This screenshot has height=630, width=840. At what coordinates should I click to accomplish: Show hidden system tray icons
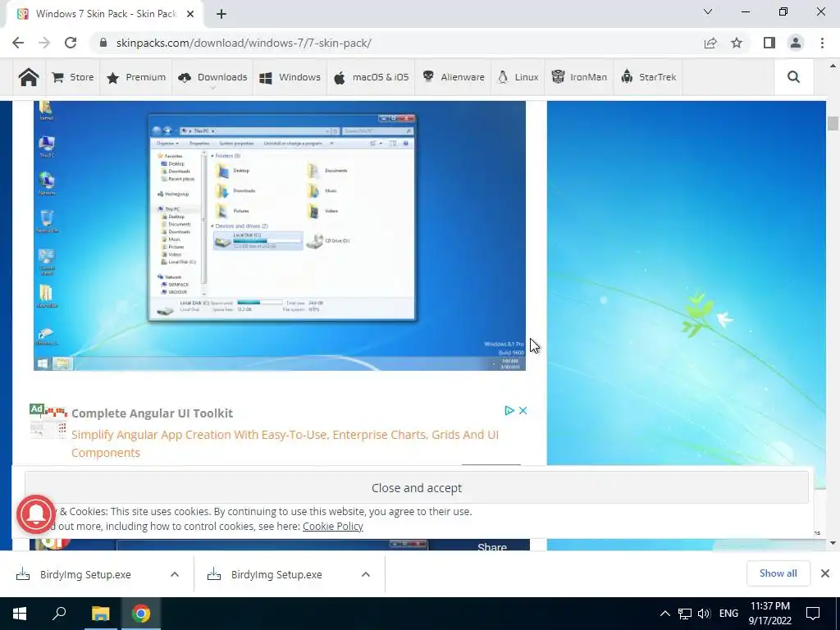664,614
